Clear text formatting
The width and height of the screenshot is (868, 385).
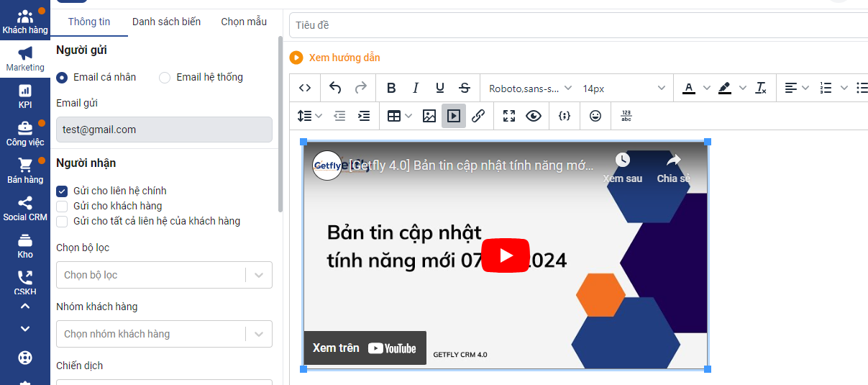(761, 88)
